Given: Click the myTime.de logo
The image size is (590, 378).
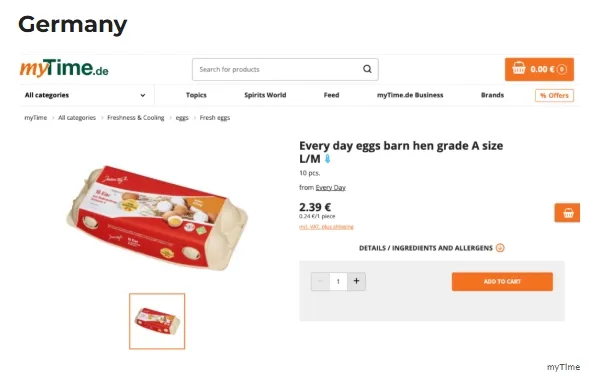Looking at the screenshot, I should coord(64,68).
